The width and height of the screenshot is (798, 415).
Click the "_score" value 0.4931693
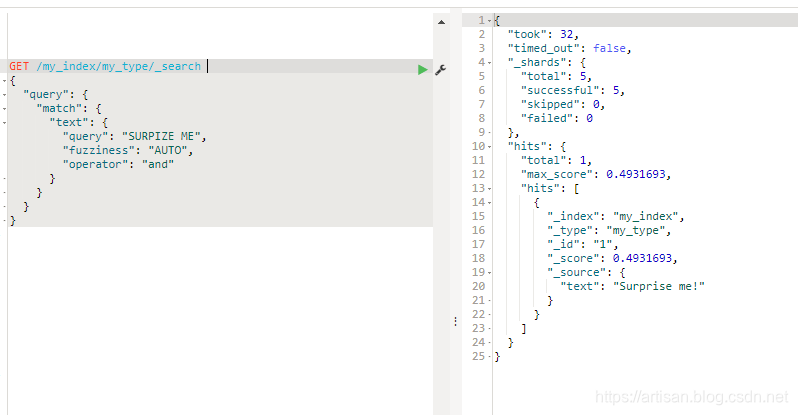[x=642, y=259]
